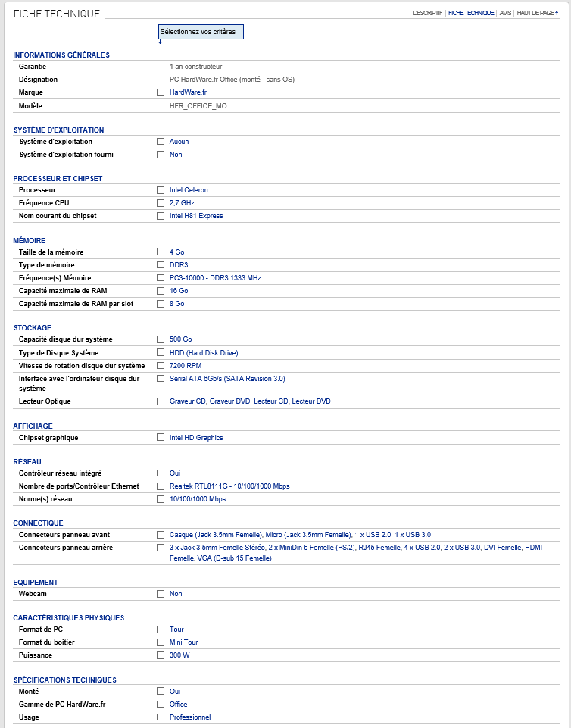Tick the DDR3 memory type checkbox
Screen dimensions: 571x728
click(161, 264)
